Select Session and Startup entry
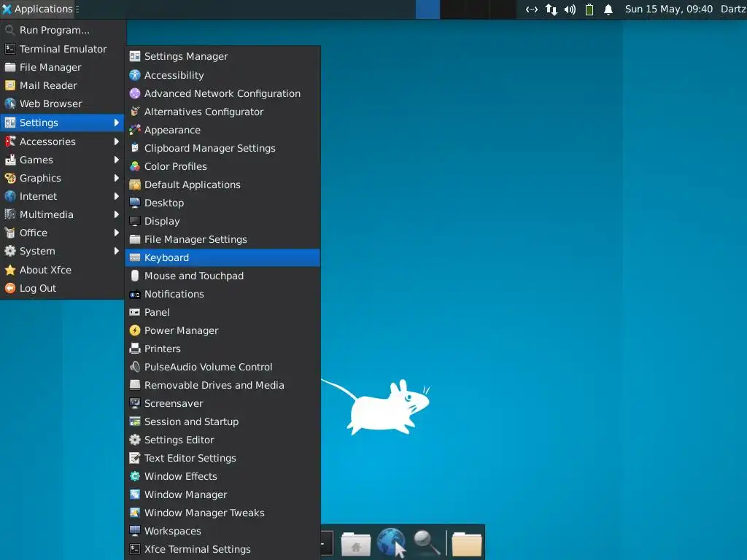The width and height of the screenshot is (747, 560). 222,421
